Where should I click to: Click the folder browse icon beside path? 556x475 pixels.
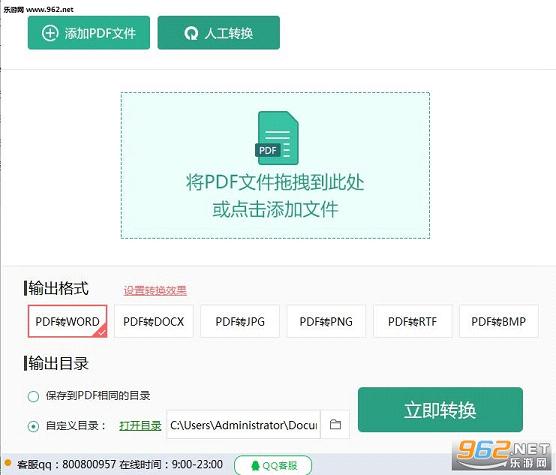(335, 424)
